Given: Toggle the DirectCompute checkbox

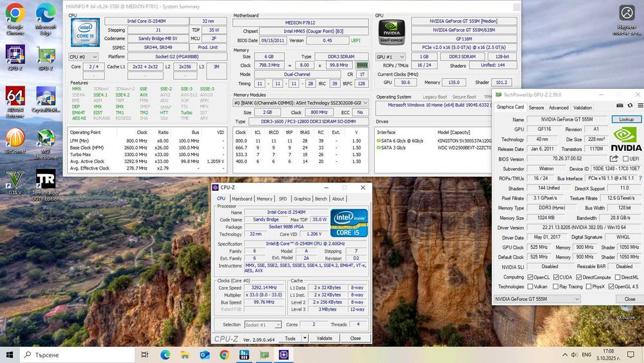Looking at the screenshot, I should click(579, 277).
